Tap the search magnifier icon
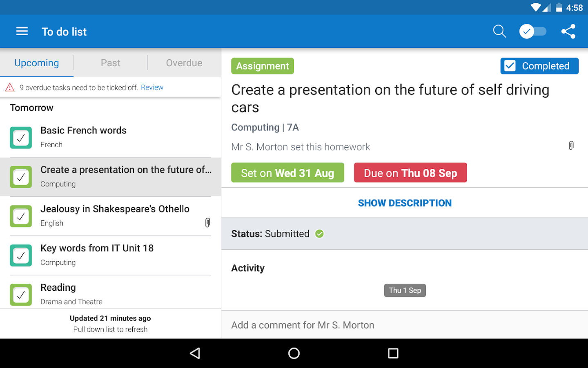The height and width of the screenshot is (368, 588). coord(499,31)
